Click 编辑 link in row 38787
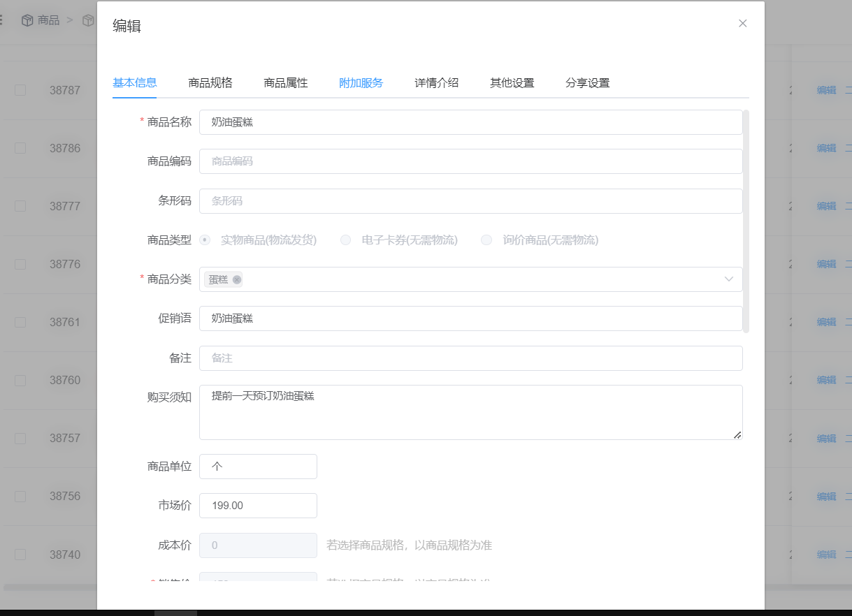 [x=827, y=90]
